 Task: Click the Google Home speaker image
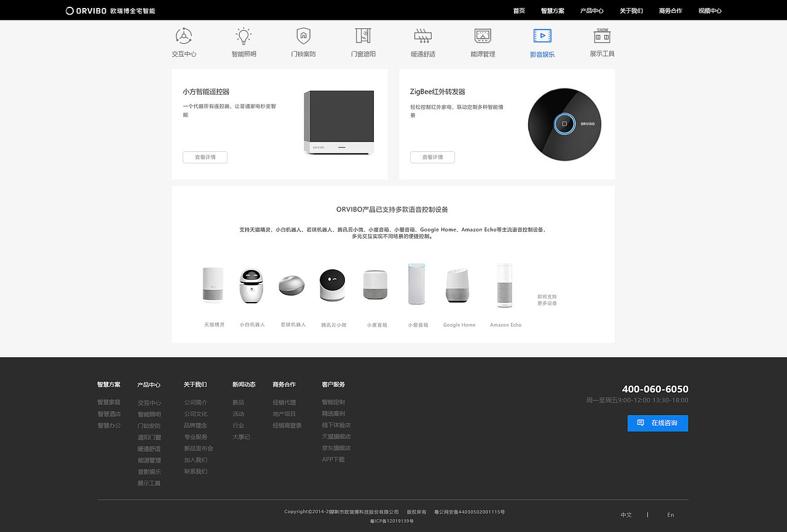click(x=459, y=285)
